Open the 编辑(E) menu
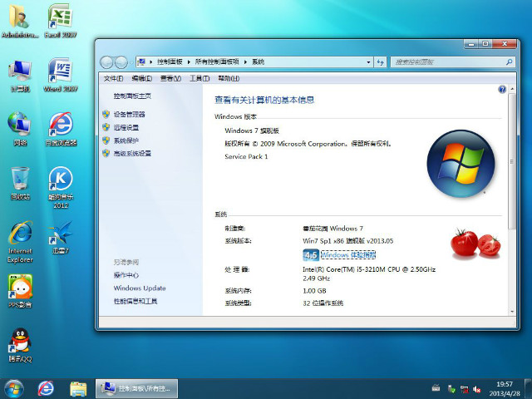 tap(142, 79)
